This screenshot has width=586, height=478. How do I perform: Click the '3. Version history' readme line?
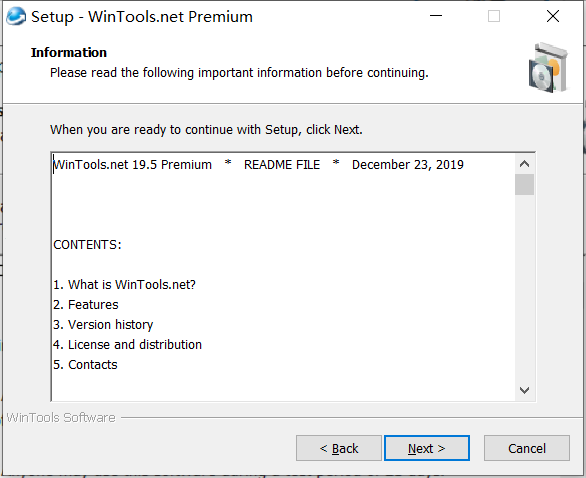click(103, 325)
